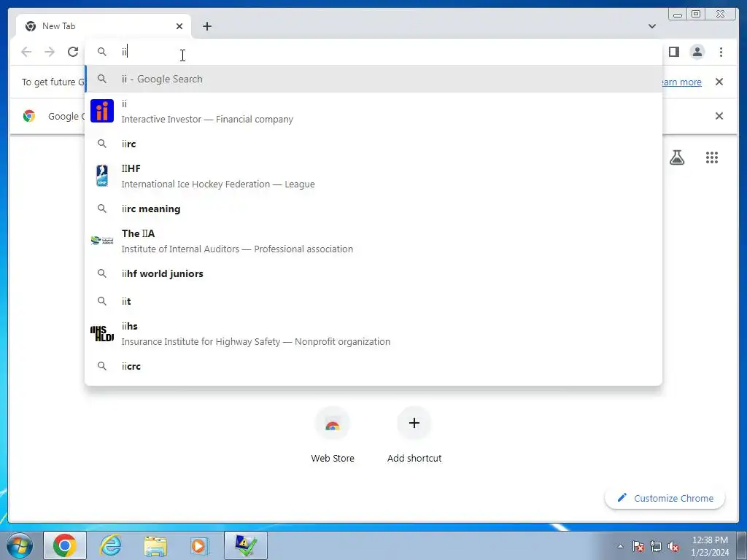Open Chrome three-dot menu
The image size is (747, 560).
pos(721,52)
